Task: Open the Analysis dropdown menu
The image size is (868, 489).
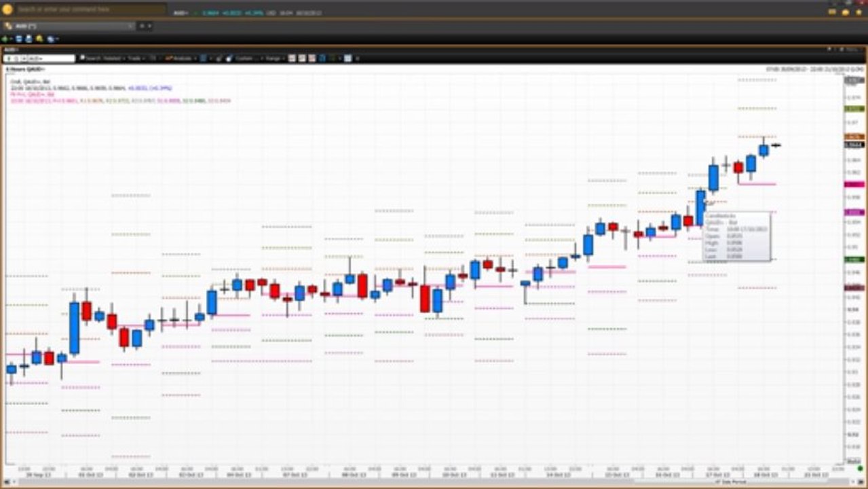Action: coord(180,58)
